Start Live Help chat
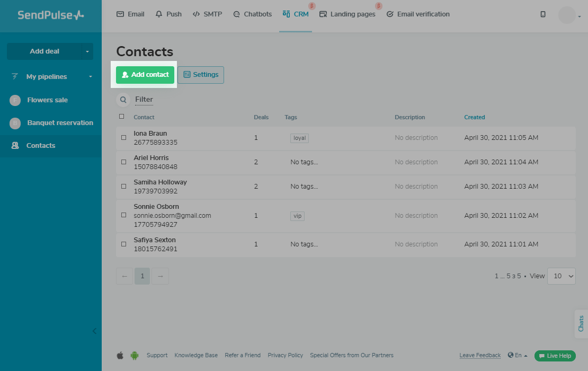588x371 pixels. (555, 356)
